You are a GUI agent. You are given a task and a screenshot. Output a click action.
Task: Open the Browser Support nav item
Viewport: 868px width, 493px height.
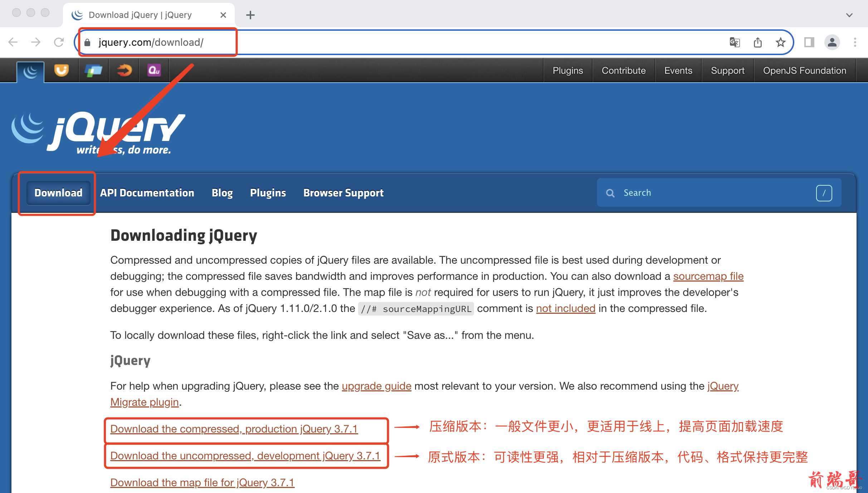(x=343, y=193)
